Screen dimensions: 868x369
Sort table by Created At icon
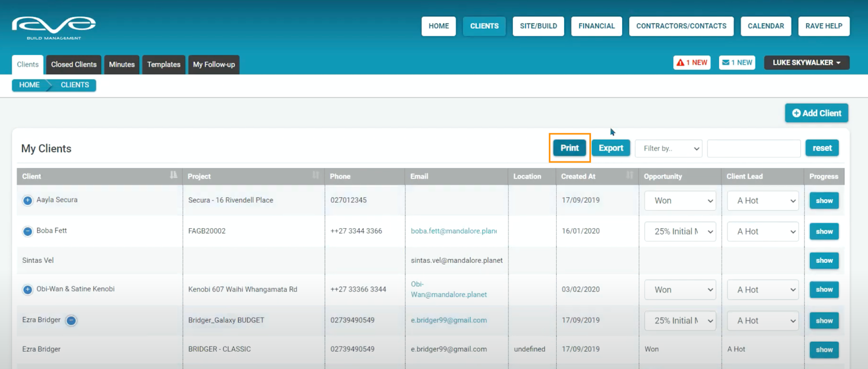point(629,175)
